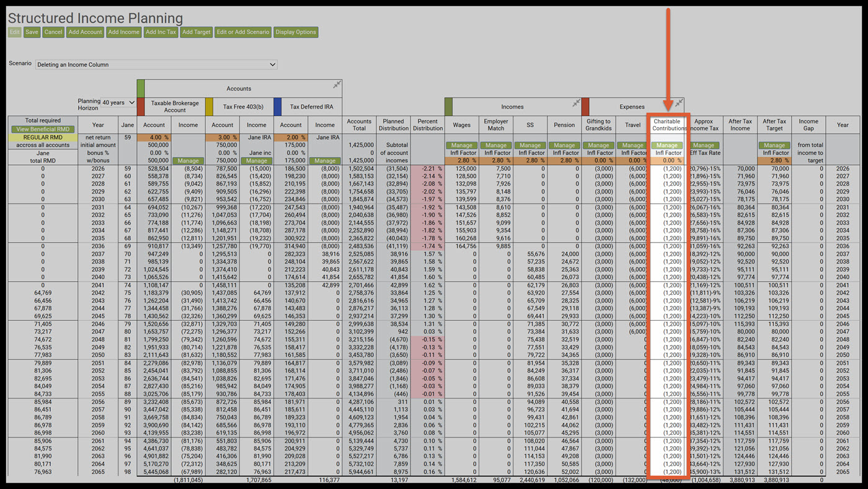Click the greyed-out Edit button
The width and height of the screenshot is (868, 489).
click(x=15, y=32)
